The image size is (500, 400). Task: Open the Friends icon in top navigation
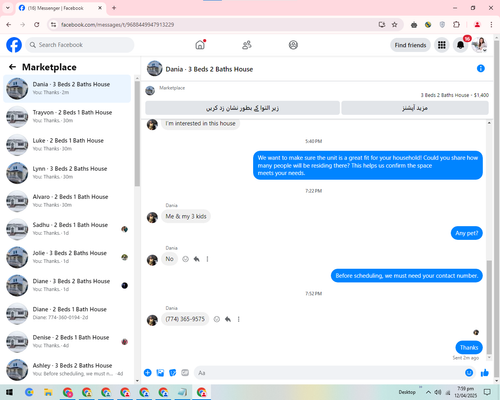(x=247, y=45)
